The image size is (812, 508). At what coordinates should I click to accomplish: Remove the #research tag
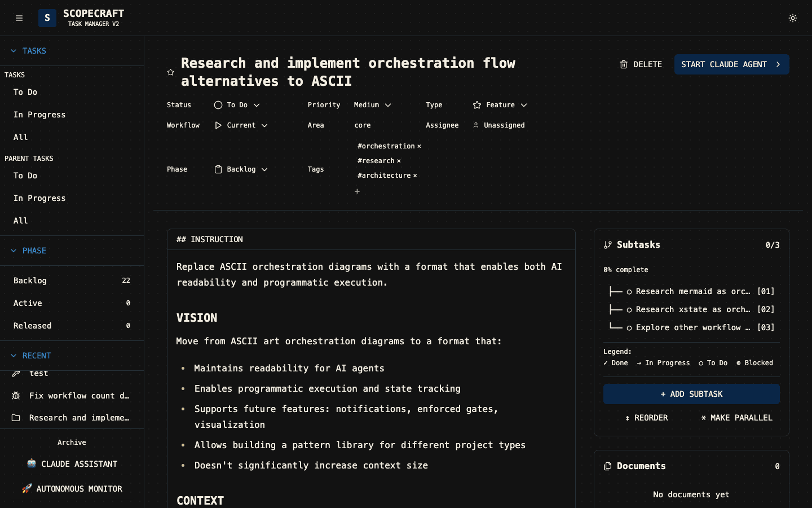[399, 161]
